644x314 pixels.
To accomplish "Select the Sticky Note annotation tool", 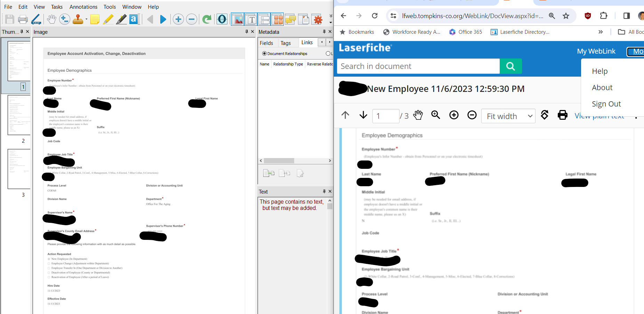I will click(x=95, y=19).
